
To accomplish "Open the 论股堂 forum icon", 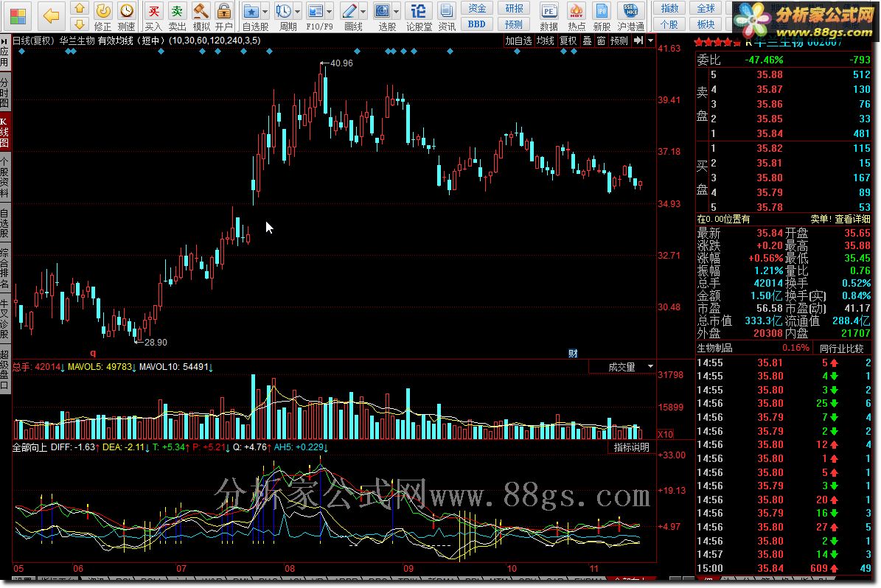I will pyautogui.click(x=419, y=17).
